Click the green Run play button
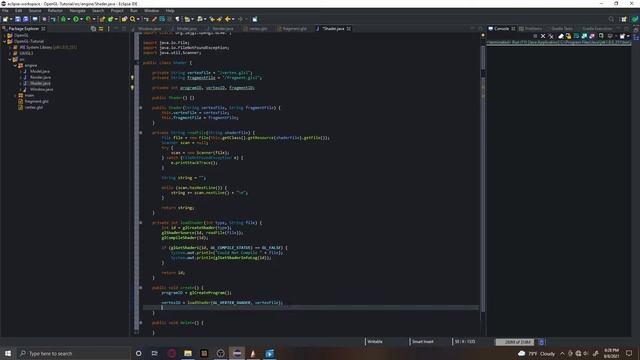Screen dimensions: 640x360 coord(76,19)
